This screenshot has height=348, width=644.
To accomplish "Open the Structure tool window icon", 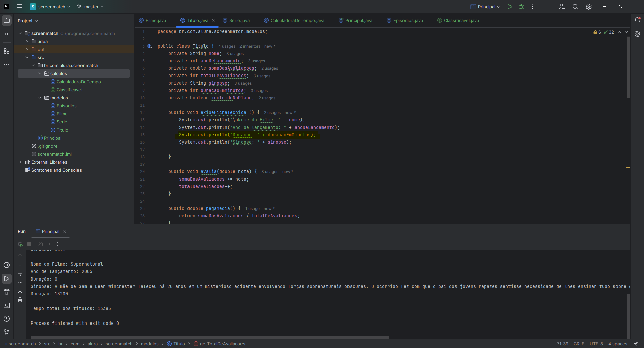I will tap(7, 51).
